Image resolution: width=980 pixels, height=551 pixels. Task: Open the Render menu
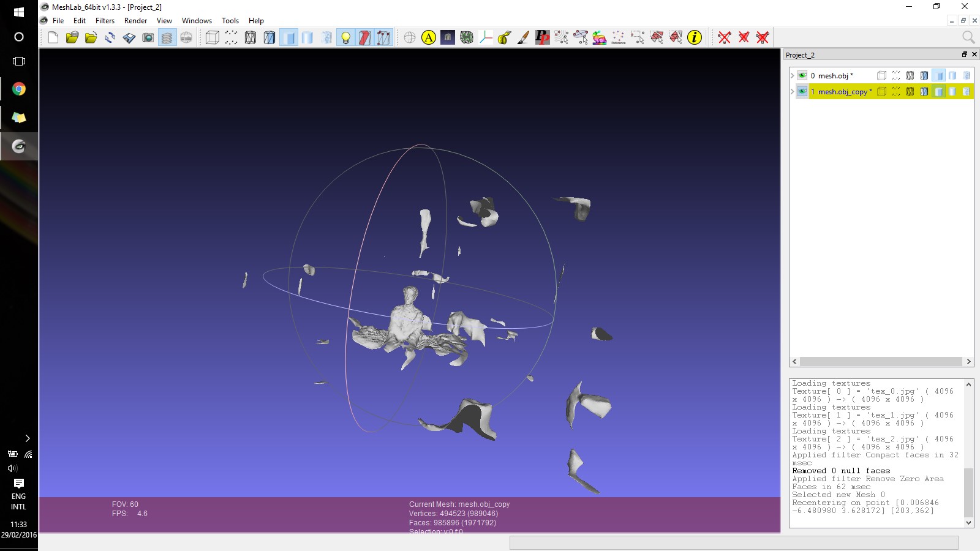pyautogui.click(x=135, y=21)
